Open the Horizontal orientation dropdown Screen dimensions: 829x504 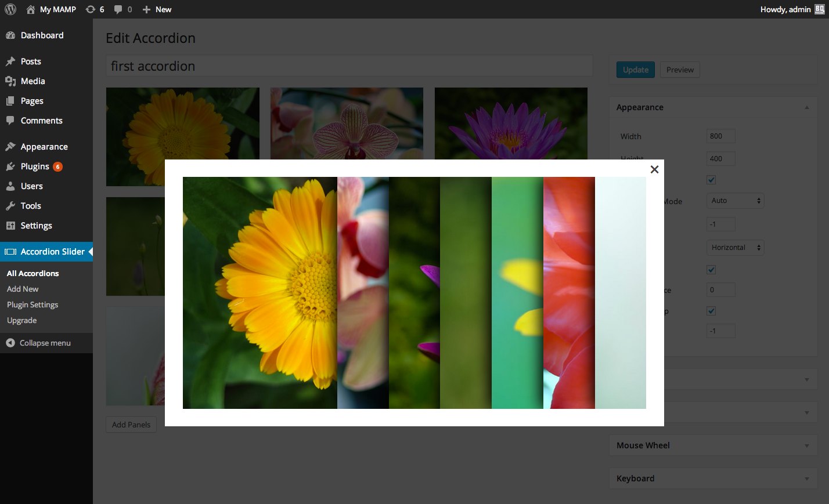(736, 248)
